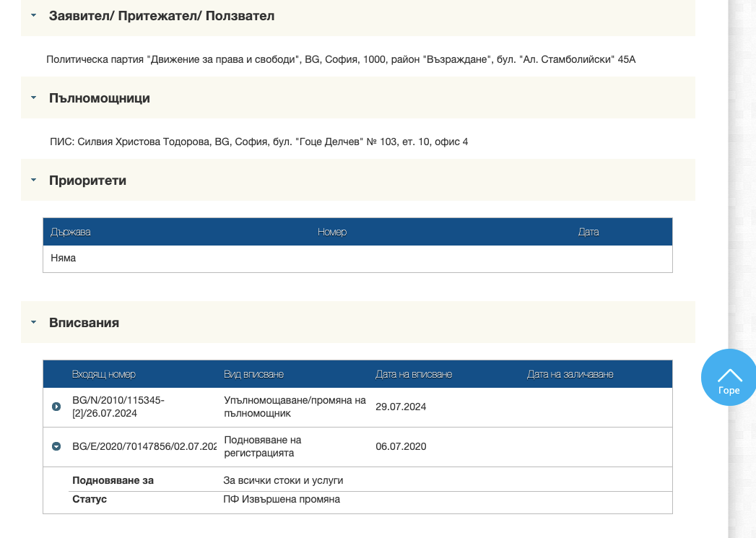
Task: Collapse the BG/E/2020/70147856 entry row icon
Action: 56,446
